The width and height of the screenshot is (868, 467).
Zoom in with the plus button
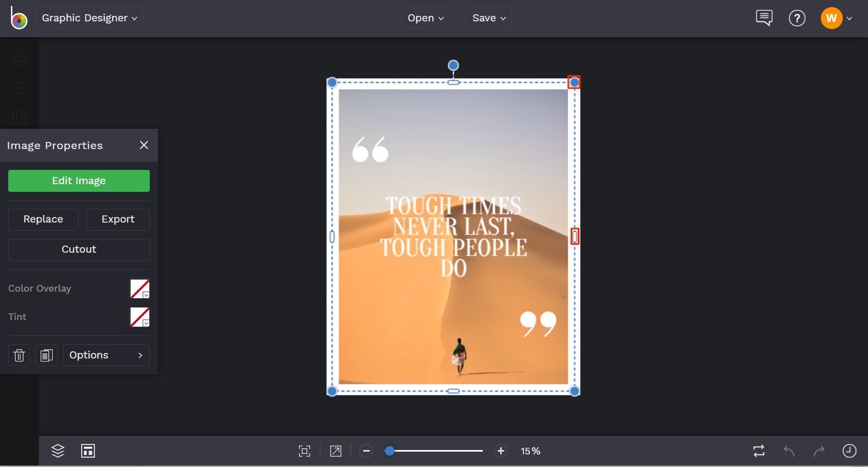click(500, 451)
